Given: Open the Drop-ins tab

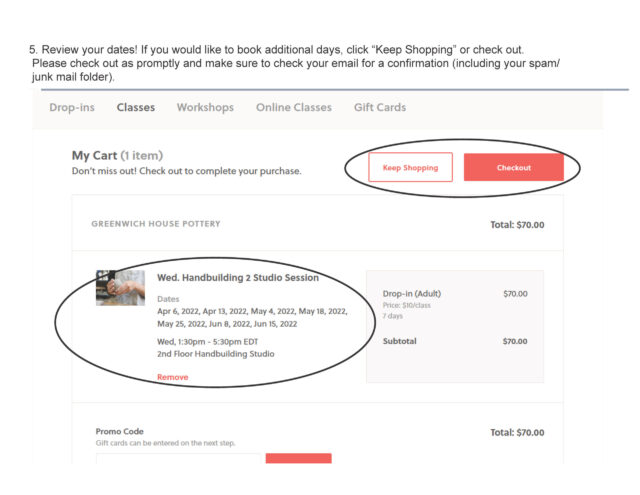Looking at the screenshot, I should [74, 108].
